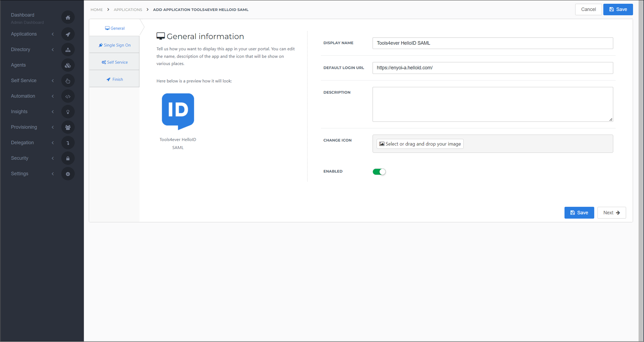Image resolution: width=644 pixels, height=342 pixels.
Task: Click the Cancel button
Action: (x=588, y=9)
